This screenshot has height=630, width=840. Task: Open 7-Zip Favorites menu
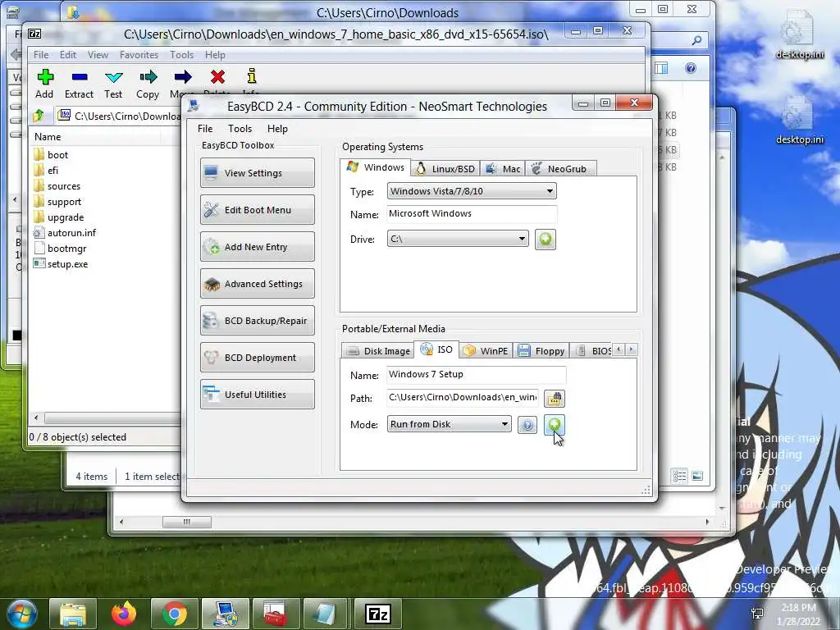coord(139,55)
